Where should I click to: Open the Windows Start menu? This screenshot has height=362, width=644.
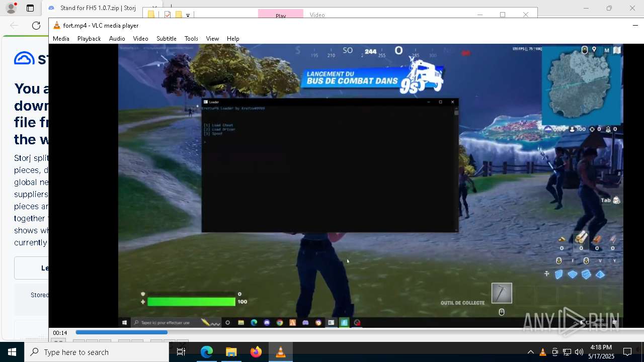[x=12, y=352]
